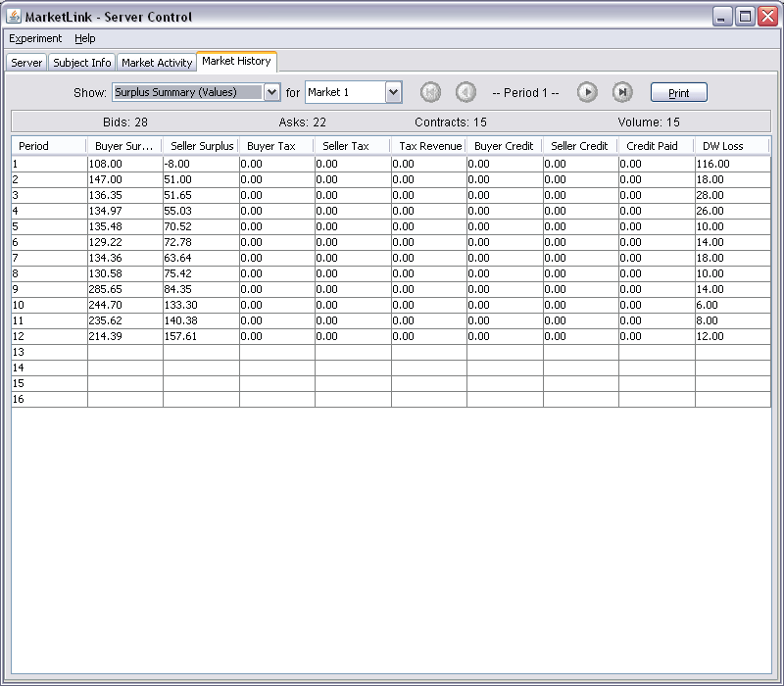
Task: Click the Tax Revenue column header
Action: (x=429, y=146)
